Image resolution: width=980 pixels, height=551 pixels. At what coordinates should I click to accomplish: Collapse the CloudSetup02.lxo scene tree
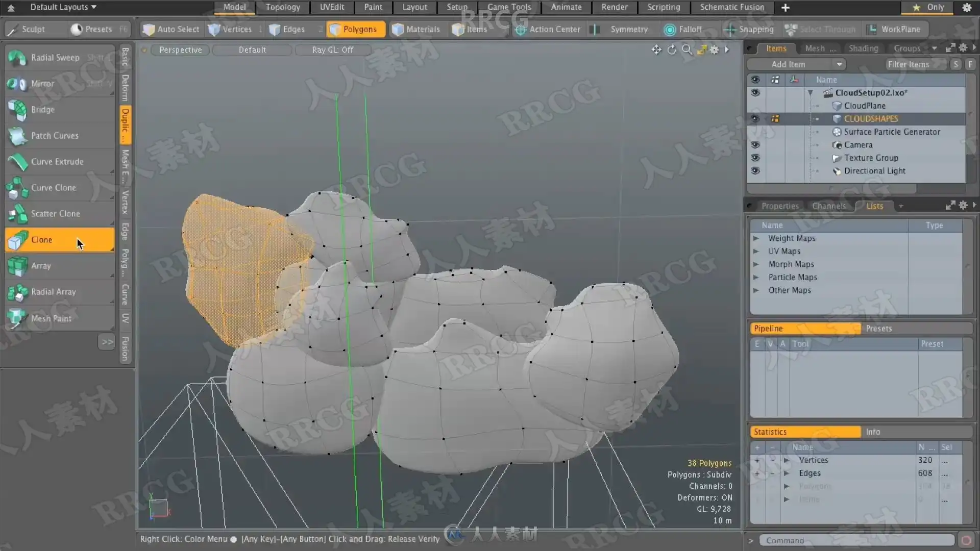click(810, 93)
